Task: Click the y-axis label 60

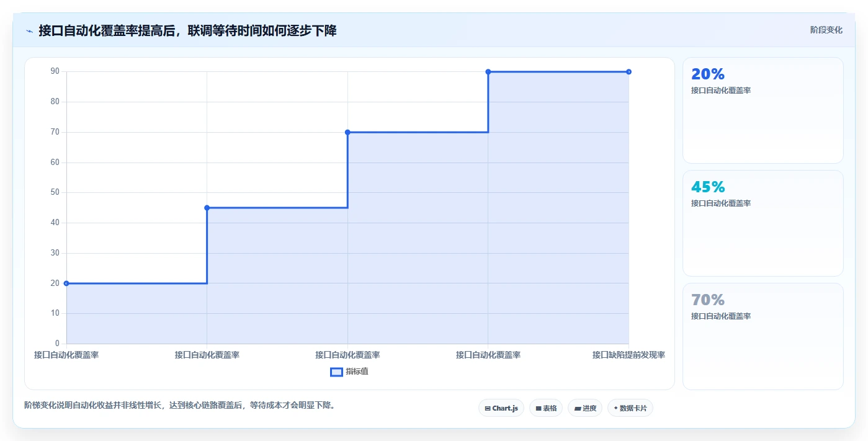Action: (x=55, y=163)
